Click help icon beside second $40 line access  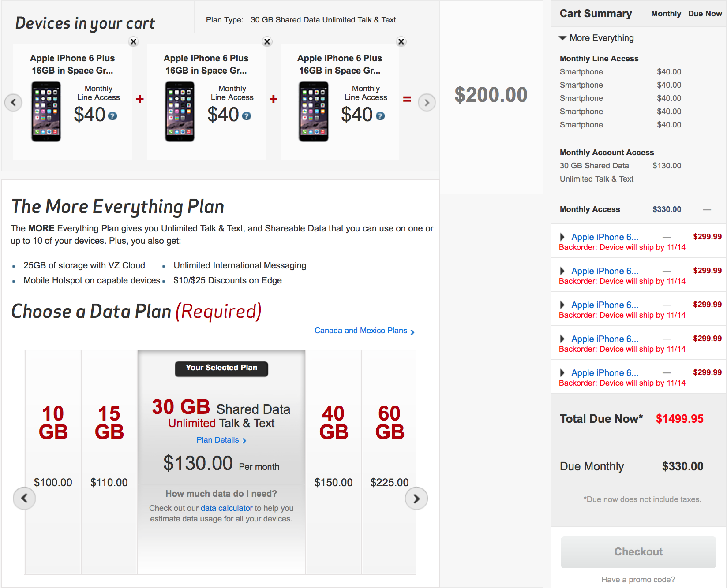pyautogui.click(x=247, y=116)
